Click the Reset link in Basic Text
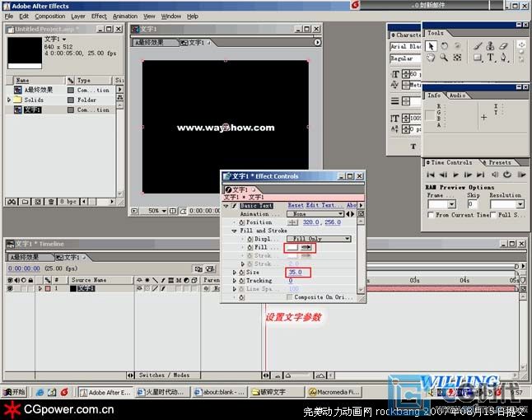The height and width of the screenshot is (420, 532). pos(296,205)
